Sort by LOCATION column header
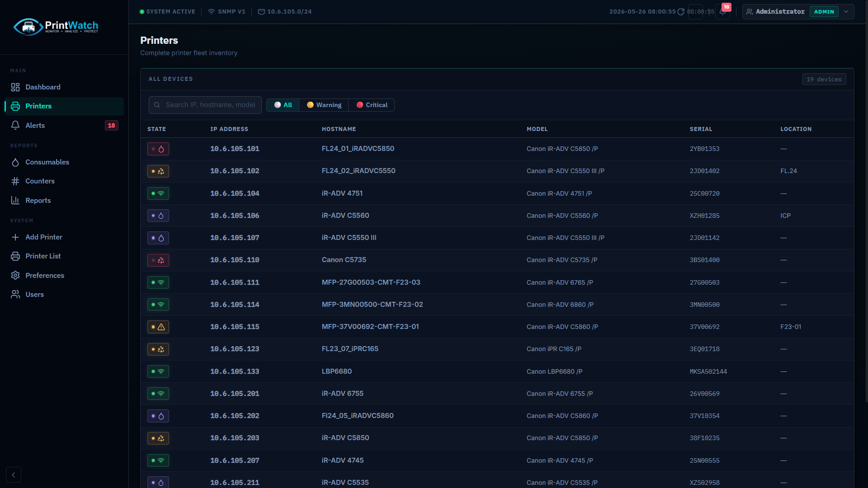This screenshot has width=868, height=488. point(796,129)
